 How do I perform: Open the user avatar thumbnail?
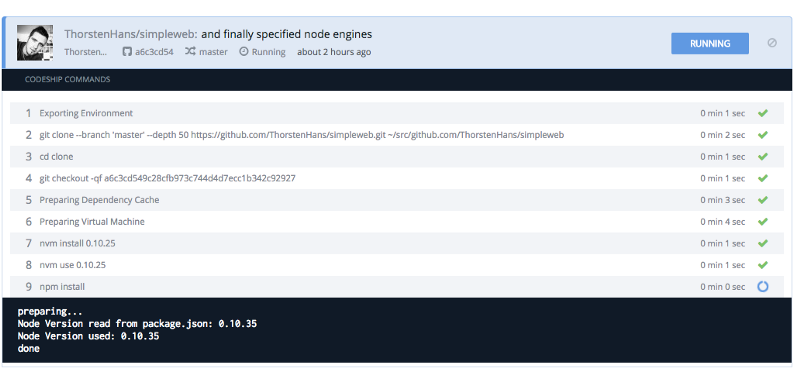click(35, 43)
